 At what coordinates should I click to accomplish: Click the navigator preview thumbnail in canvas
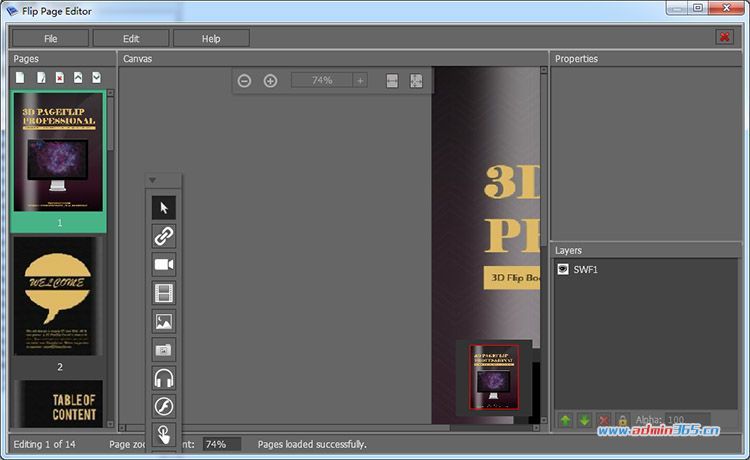click(x=494, y=377)
